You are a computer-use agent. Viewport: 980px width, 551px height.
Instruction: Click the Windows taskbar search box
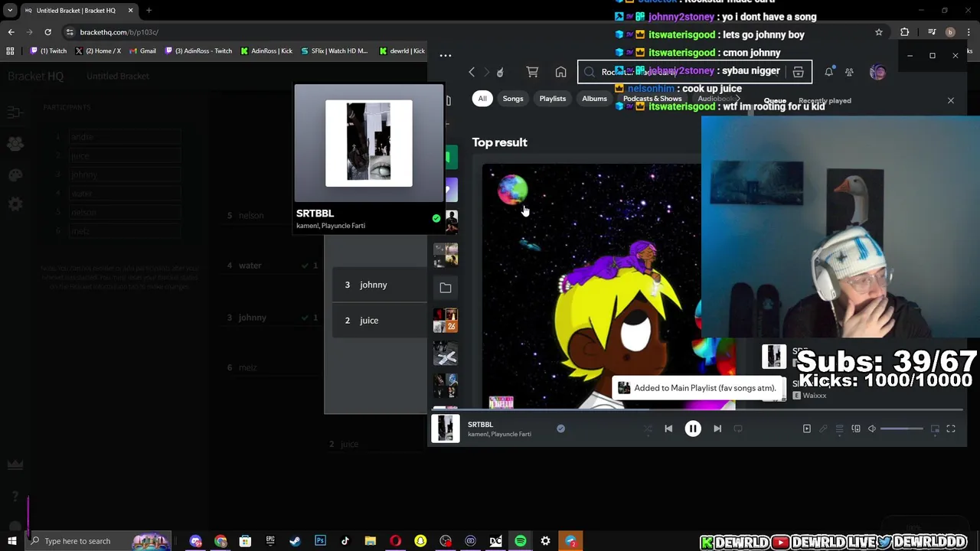tap(100, 541)
